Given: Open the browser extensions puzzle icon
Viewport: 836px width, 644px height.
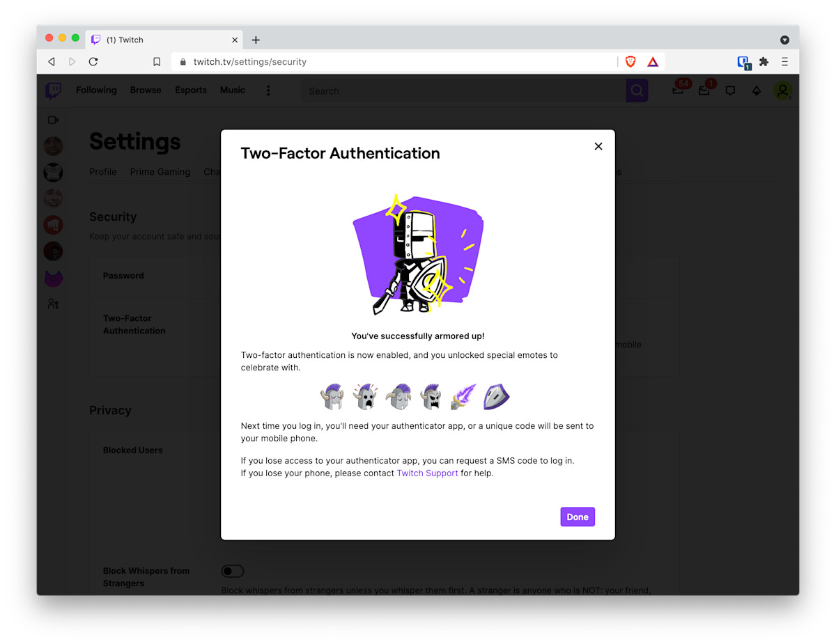Looking at the screenshot, I should point(764,62).
